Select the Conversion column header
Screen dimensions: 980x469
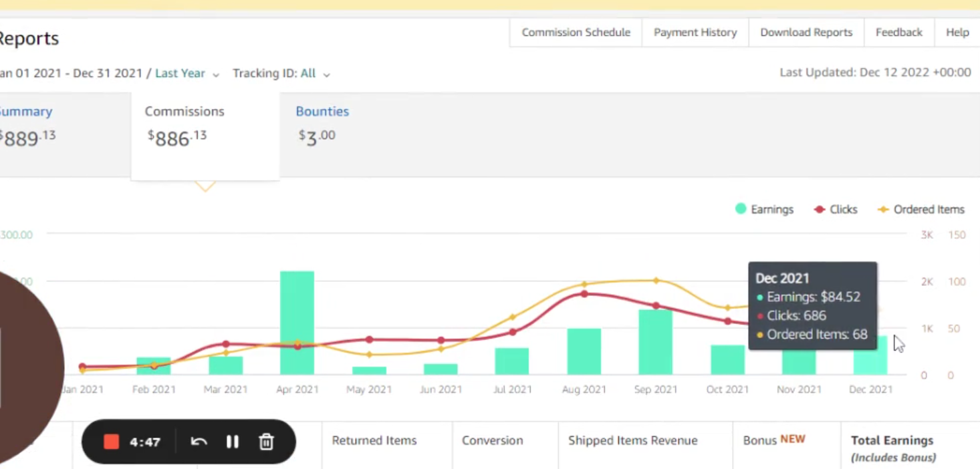point(492,440)
